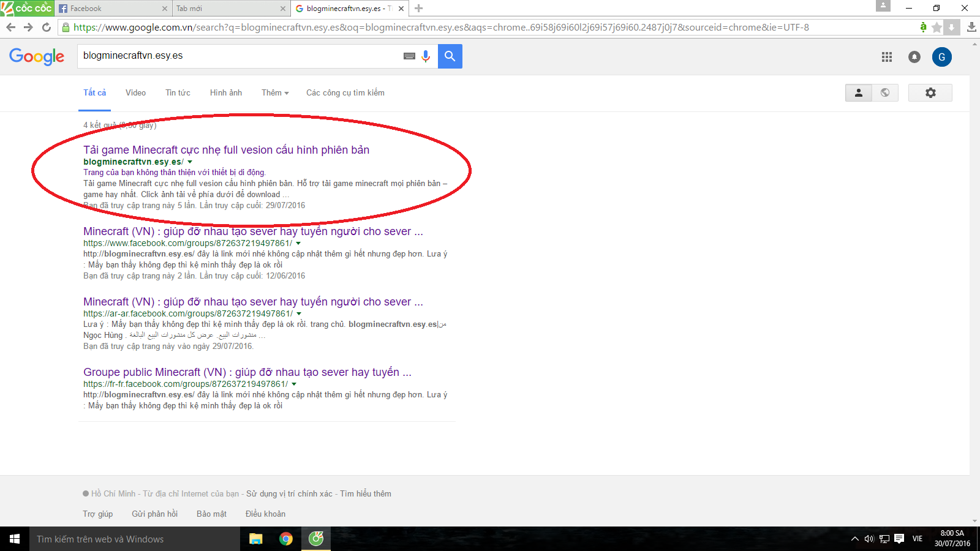980x551 pixels.
Task: Launch Chrome from the taskbar
Action: point(286,539)
